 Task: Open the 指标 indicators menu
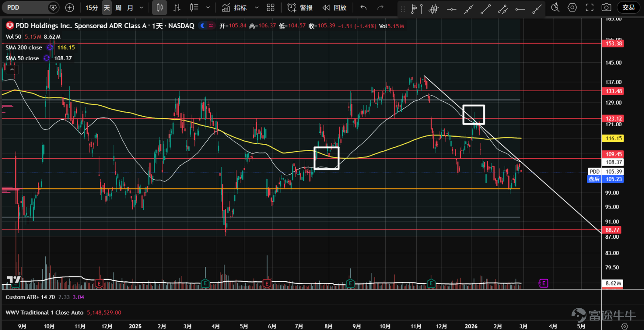point(235,8)
